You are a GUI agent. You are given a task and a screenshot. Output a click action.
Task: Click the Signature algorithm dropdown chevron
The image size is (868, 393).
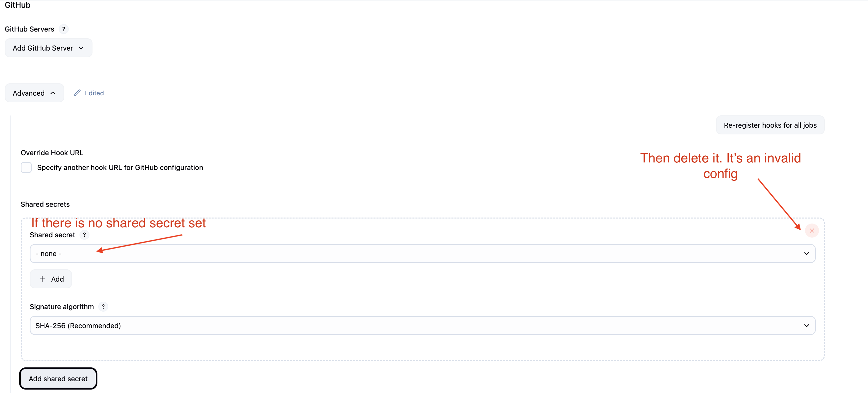(x=807, y=325)
